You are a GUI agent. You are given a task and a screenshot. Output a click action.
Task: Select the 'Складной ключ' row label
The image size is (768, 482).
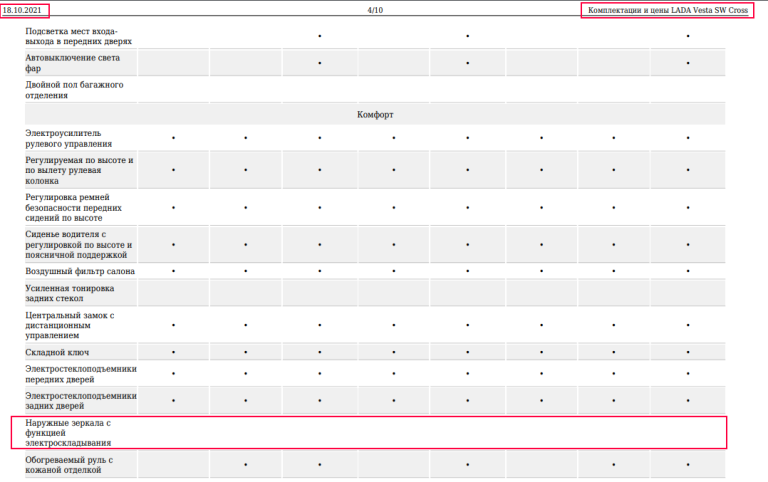point(57,352)
